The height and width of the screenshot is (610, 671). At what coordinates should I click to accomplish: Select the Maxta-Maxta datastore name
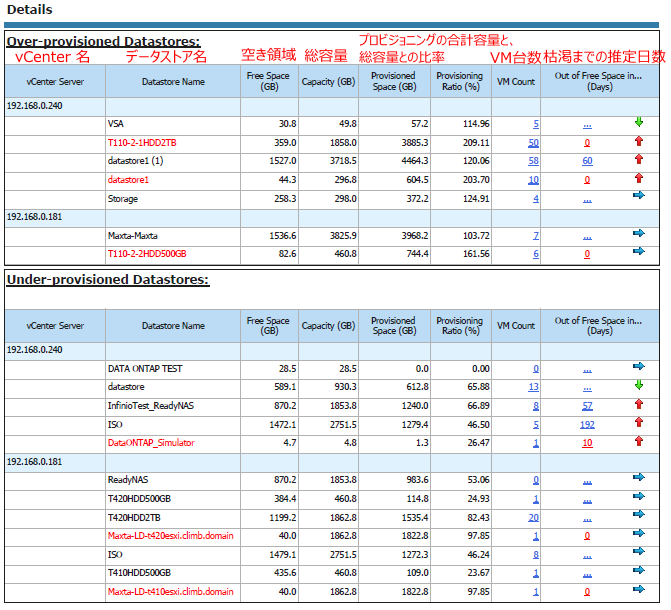coord(133,236)
